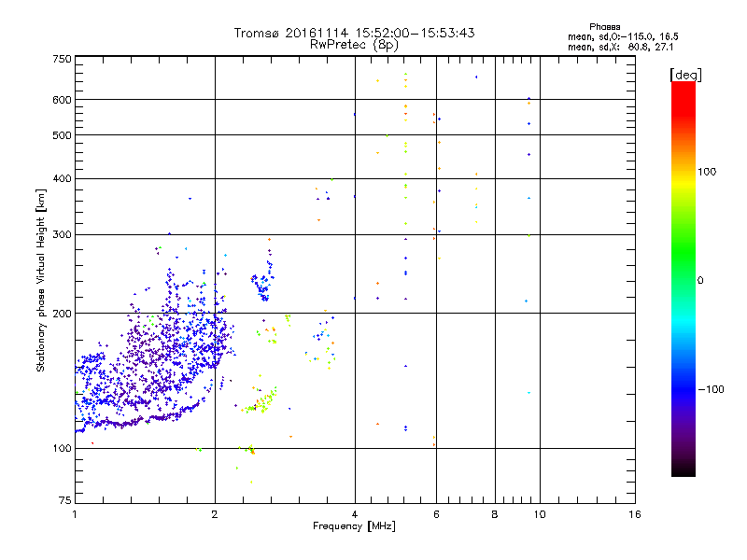
Task: Click the y-axis tick label '300'
Action: (x=63, y=235)
